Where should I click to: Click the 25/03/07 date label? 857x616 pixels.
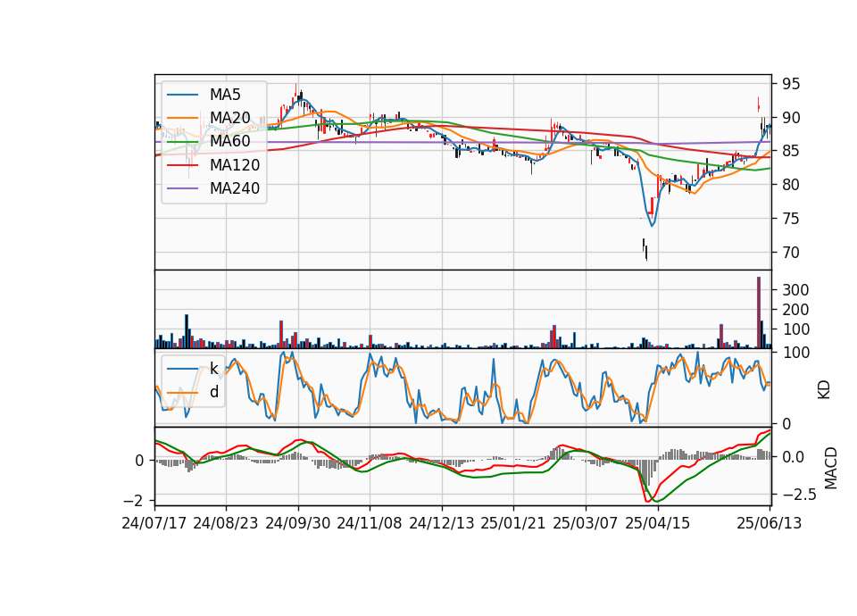tap(586, 523)
